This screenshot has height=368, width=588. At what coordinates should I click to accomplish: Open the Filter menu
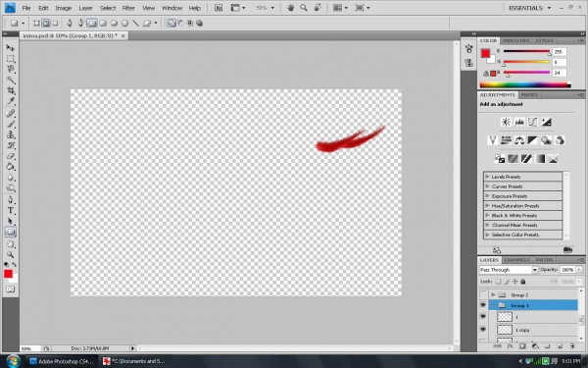pos(128,8)
